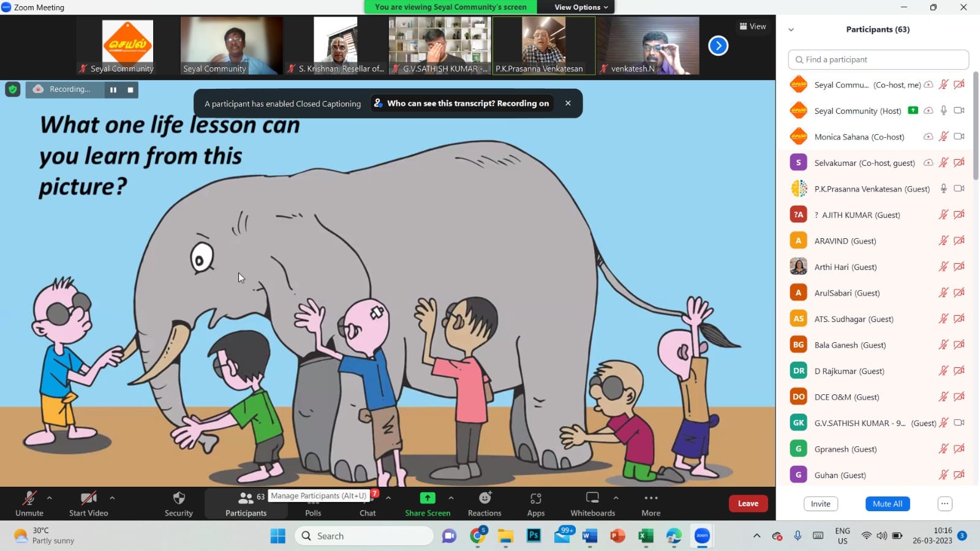
Task: Pause the recording
Action: 113,90
